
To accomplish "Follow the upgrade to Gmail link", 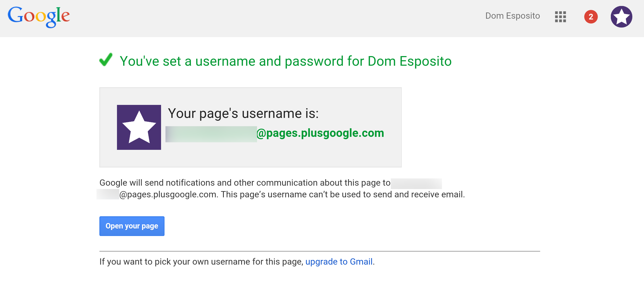I will (x=339, y=261).
